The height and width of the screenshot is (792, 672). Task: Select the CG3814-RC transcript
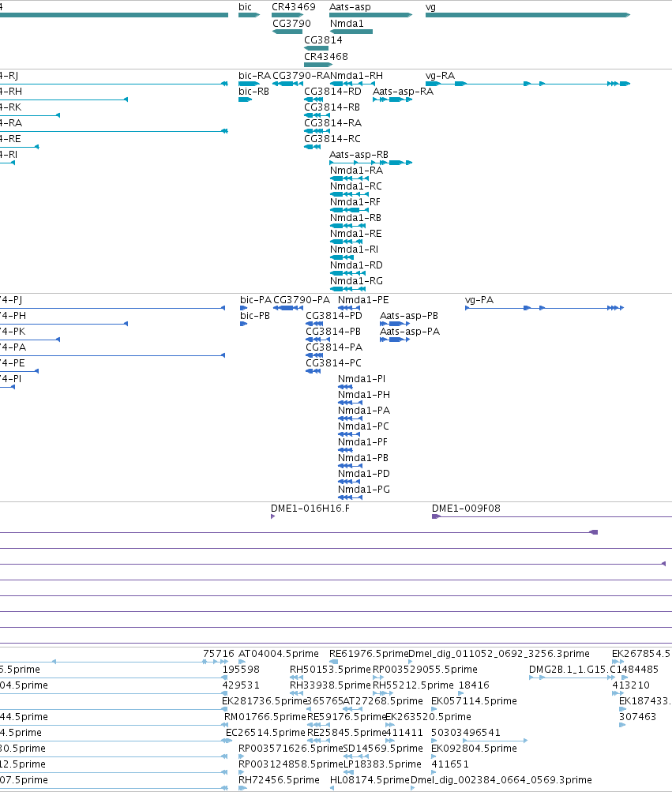312,147
